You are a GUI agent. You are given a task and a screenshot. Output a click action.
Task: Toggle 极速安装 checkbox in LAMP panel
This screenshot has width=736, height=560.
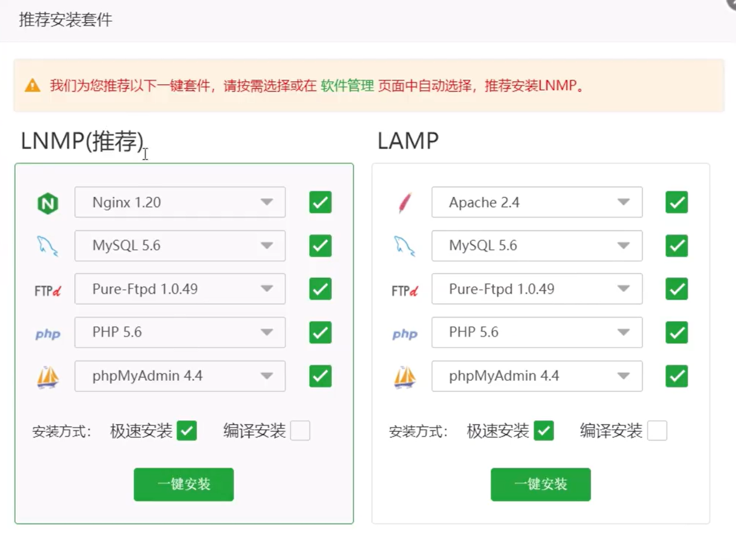pos(544,431)
